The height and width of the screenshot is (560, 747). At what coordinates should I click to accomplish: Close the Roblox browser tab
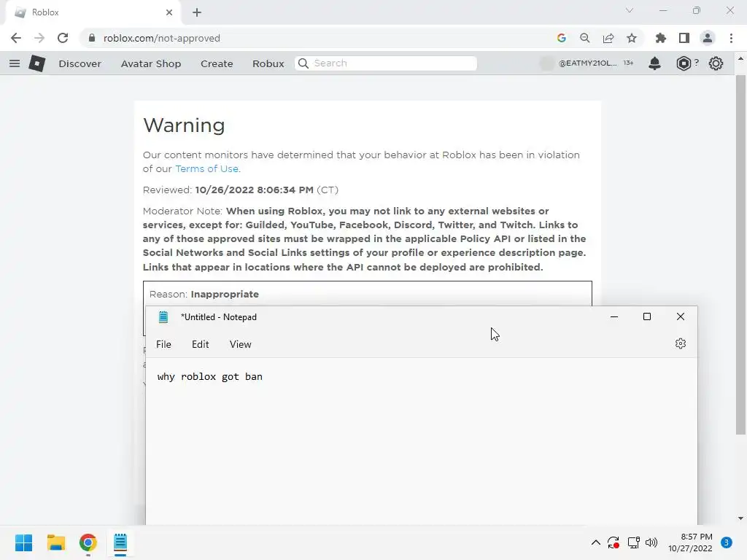[x=169, y=12]
